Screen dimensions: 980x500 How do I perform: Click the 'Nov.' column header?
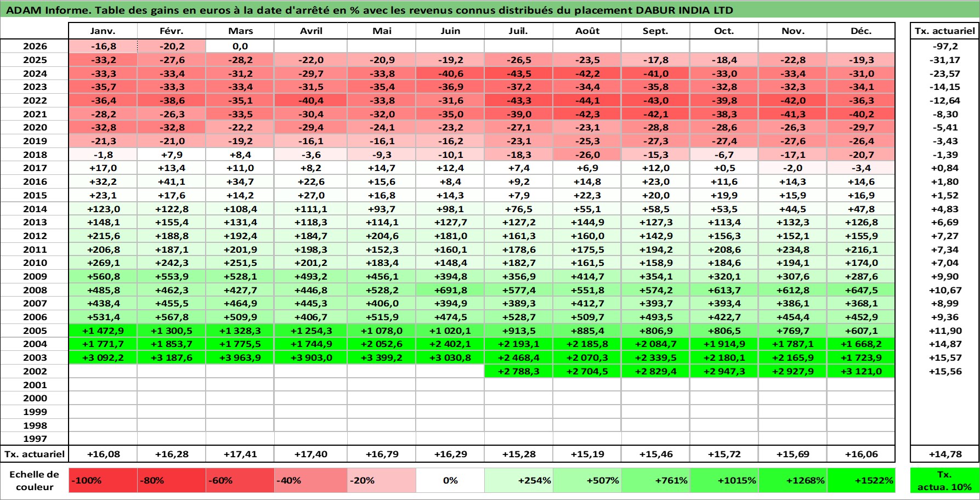(x=792, y=31)
